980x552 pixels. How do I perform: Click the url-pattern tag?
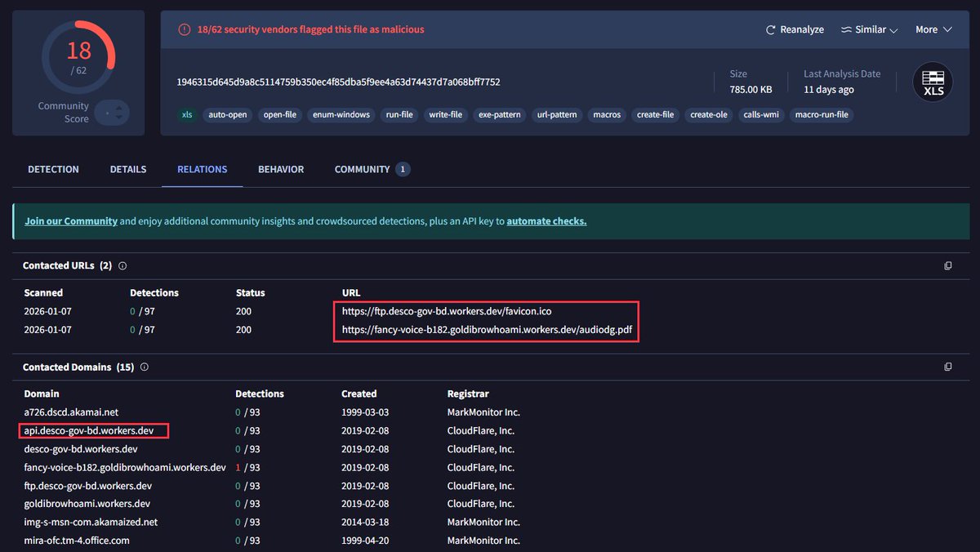pyautogui.click(x=558, y=115)
